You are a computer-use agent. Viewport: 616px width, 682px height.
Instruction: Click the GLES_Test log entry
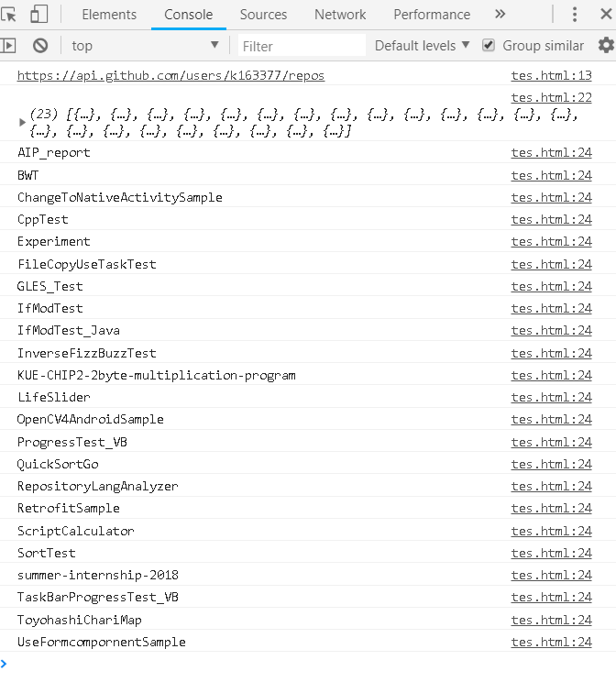(x=50, y=287)
